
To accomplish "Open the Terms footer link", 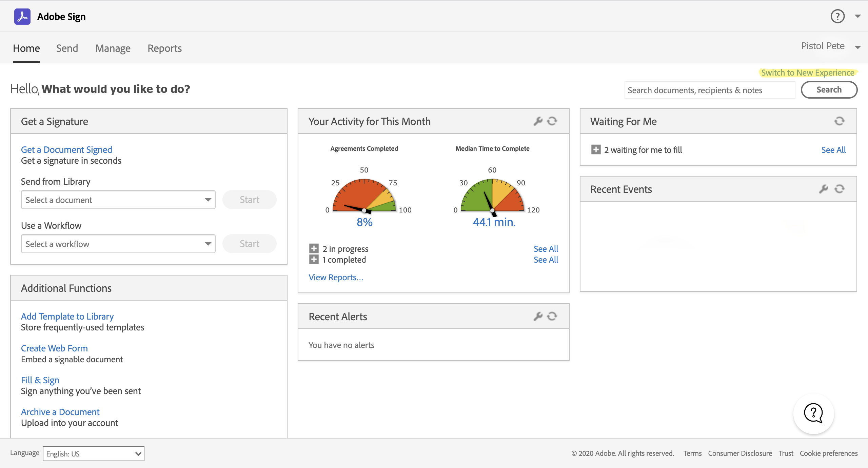I will click(x=692, y=453).
